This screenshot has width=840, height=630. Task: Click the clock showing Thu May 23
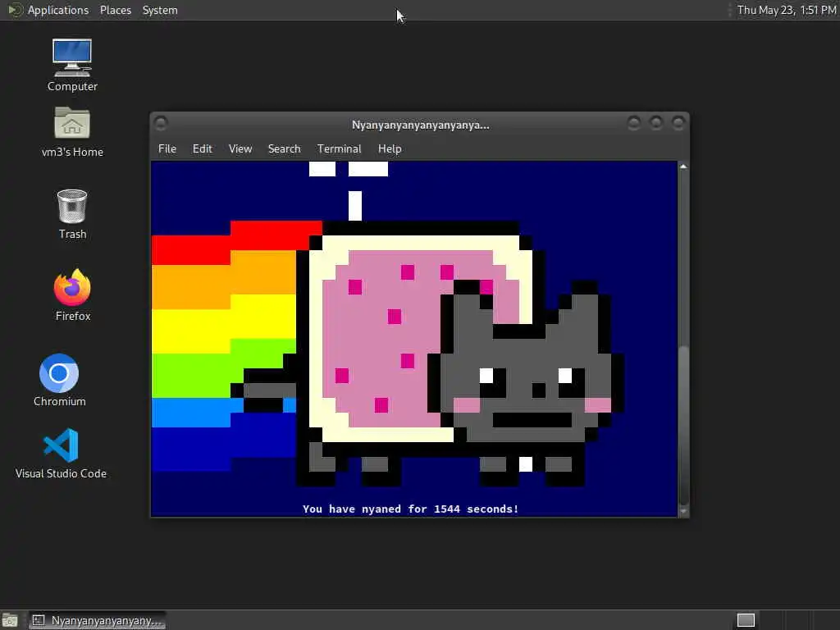point(787,10)
